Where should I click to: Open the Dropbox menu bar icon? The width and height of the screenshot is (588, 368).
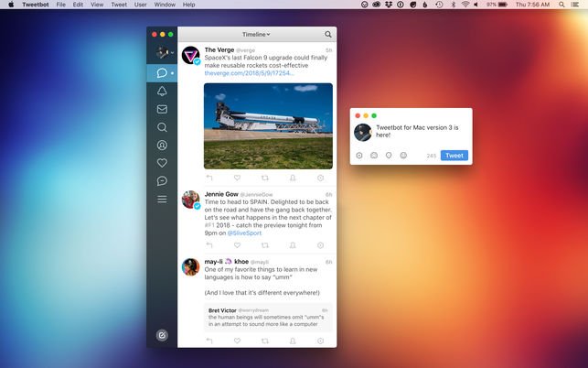pos(389,5)
